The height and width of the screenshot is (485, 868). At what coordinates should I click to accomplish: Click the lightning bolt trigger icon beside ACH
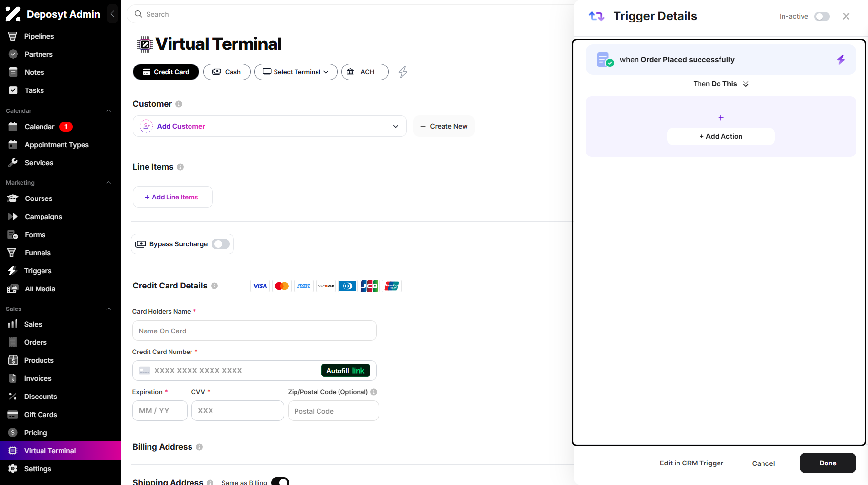point(403,72)
